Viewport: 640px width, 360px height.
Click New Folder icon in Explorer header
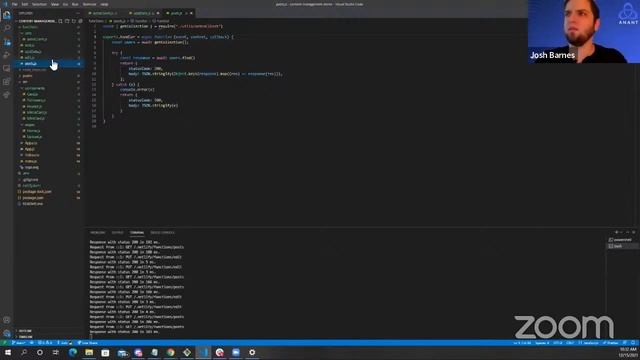(x=67, y=21)
